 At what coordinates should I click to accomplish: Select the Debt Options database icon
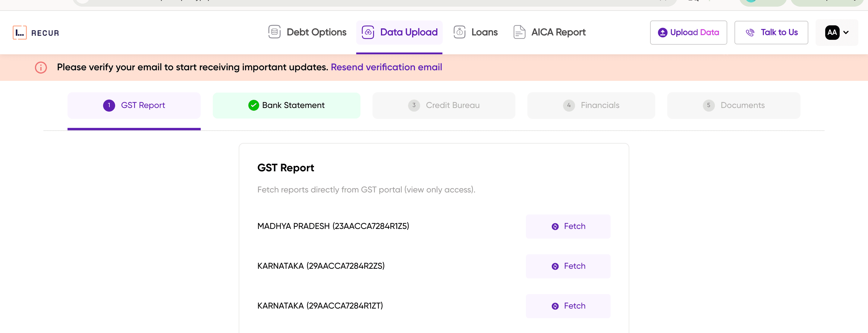pos(274,32)
